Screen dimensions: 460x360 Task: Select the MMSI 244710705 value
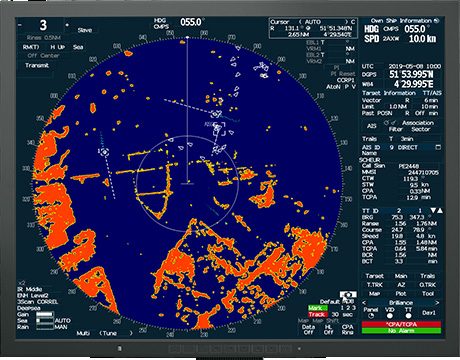[423, 172]
